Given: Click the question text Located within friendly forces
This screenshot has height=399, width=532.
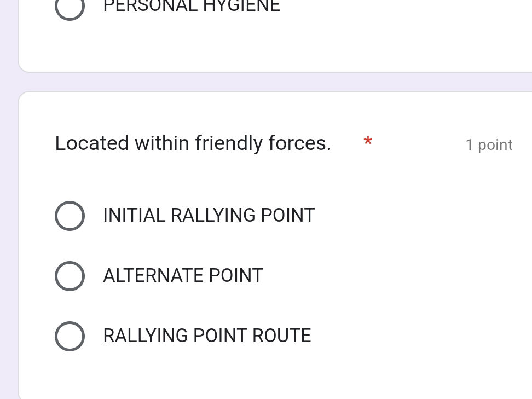Looking at the screenshot, I should pyautogui.click(x=193, y=143).
